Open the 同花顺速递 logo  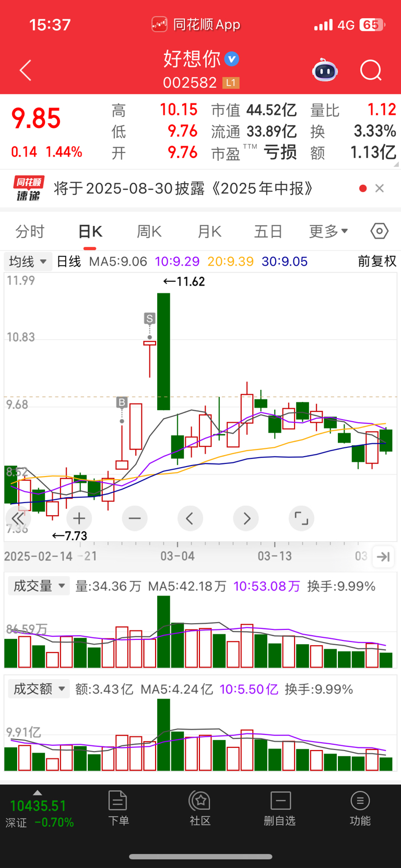tap(29, 188)
